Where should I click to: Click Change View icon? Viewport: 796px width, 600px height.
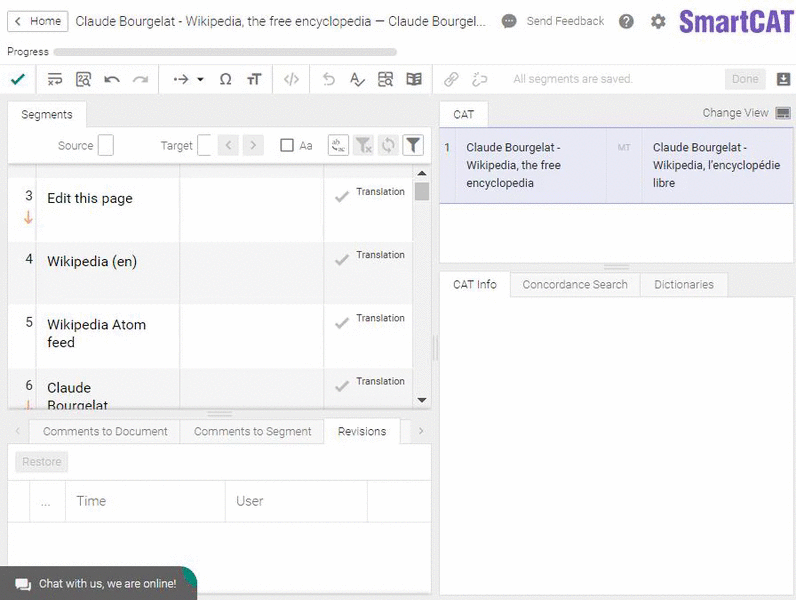coord(783,113)
